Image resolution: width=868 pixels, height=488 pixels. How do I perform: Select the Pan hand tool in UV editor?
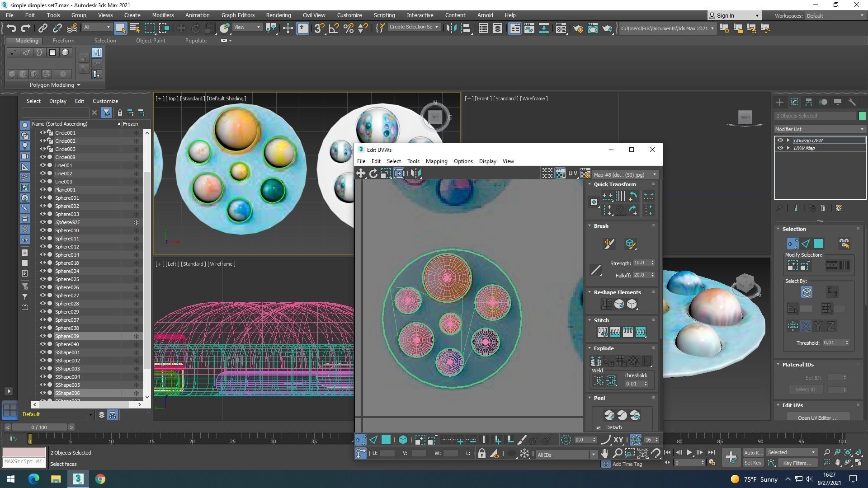click(x=605, y=453)
